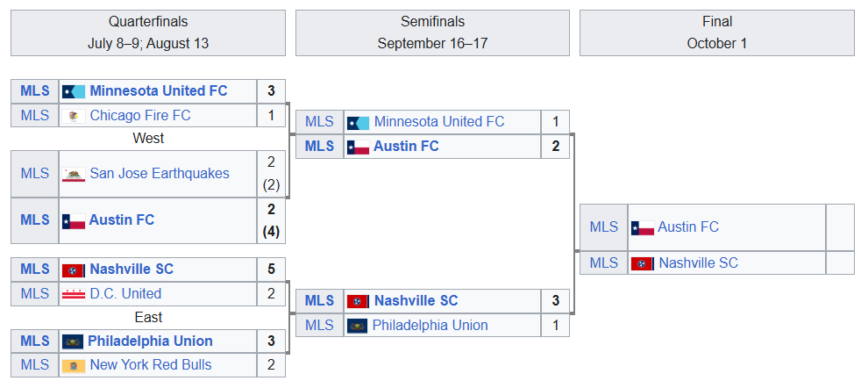Open the Minnesota United FC quarterfinal link

(158, 91)
